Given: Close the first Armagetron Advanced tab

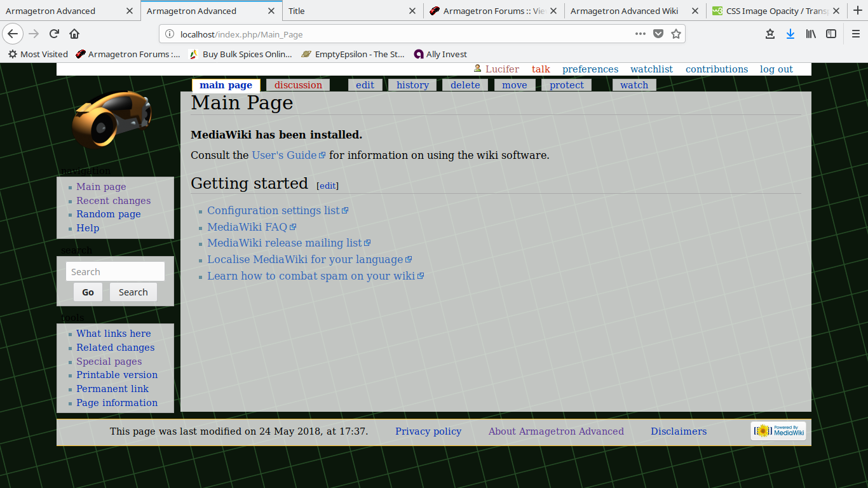Looking at the screenshot, I should [130, 11].
